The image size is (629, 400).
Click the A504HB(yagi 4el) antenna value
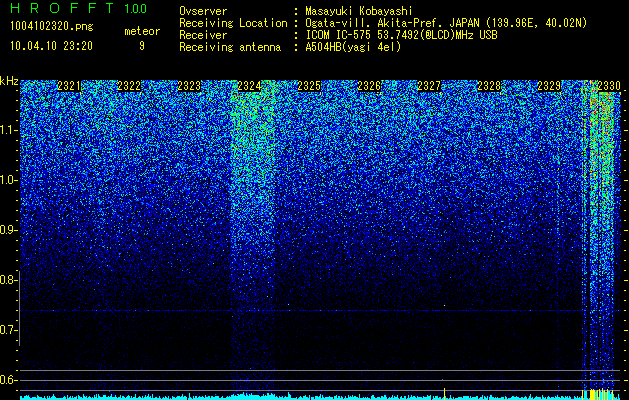coord(353,47)
